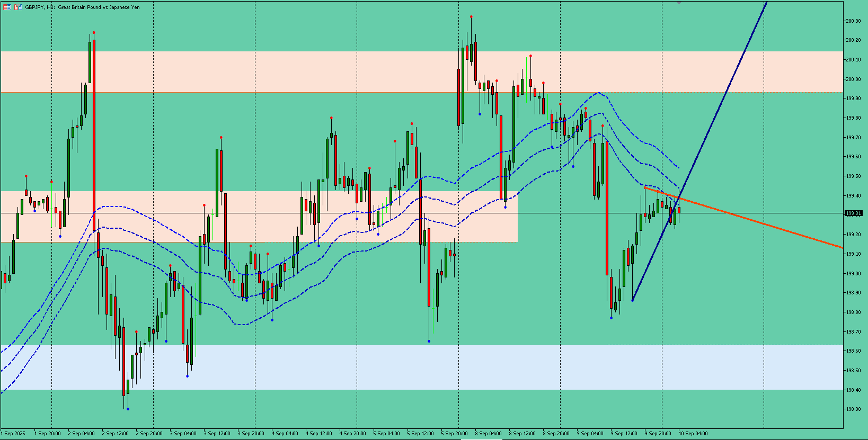Select the orange descending trendline
Screen dimensions: 868x440
743,217
